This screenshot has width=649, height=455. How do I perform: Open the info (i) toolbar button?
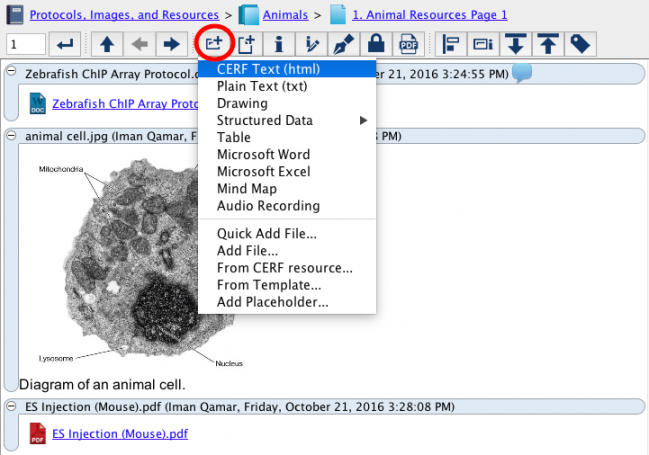click(x=279, y=44)
